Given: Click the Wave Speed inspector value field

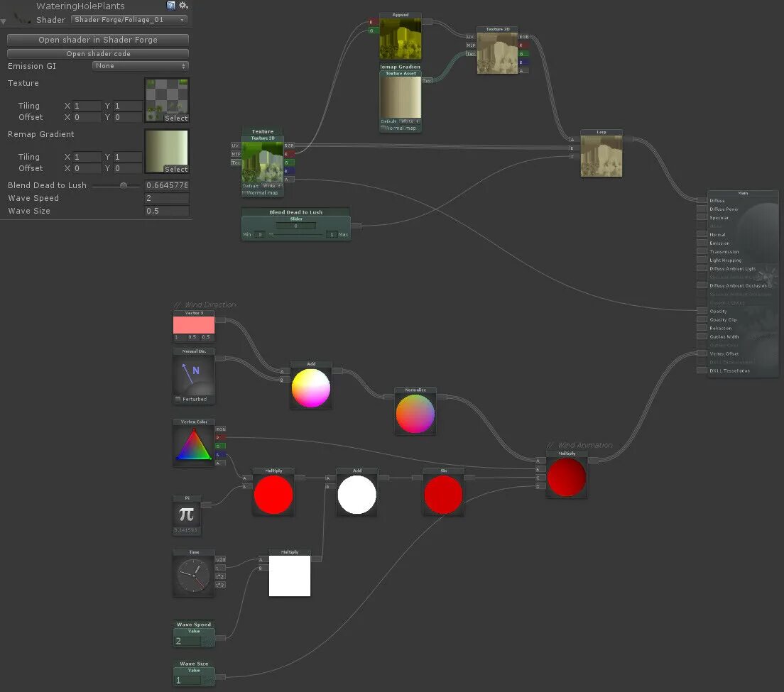Looking at the screenshot, I should [x=166, y=198].
